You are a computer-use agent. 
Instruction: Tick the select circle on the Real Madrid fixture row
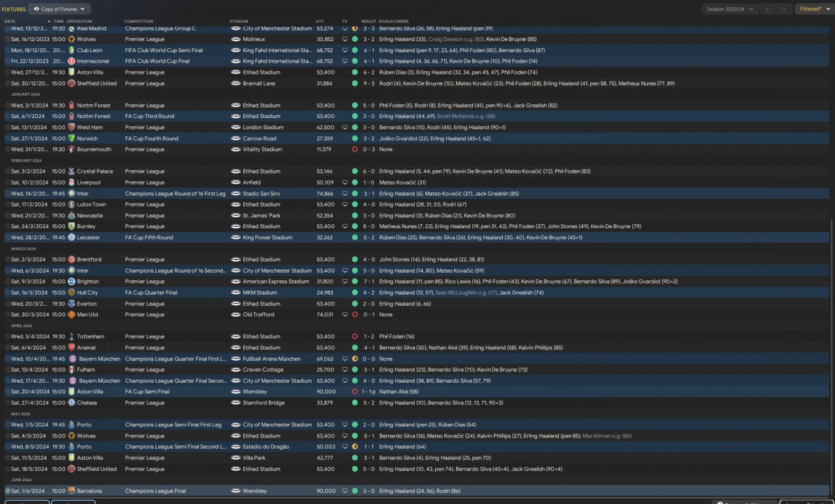[x=8, y=29]
